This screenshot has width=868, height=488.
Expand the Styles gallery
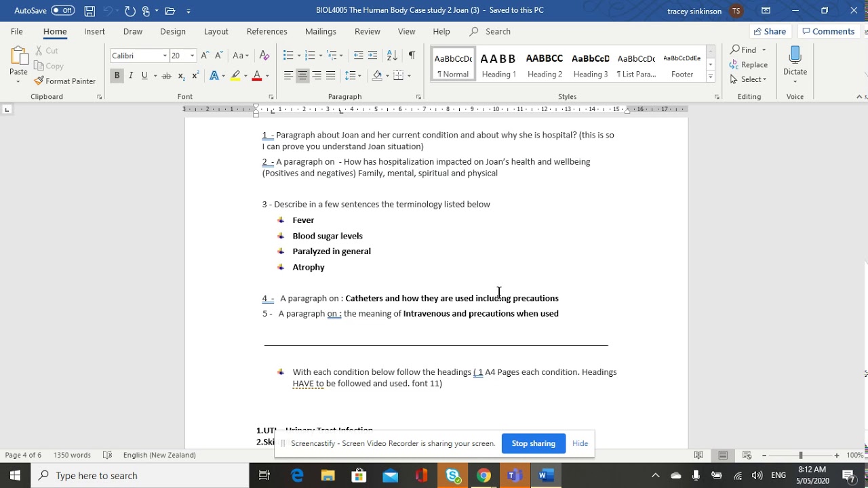[x=711, y=77]
